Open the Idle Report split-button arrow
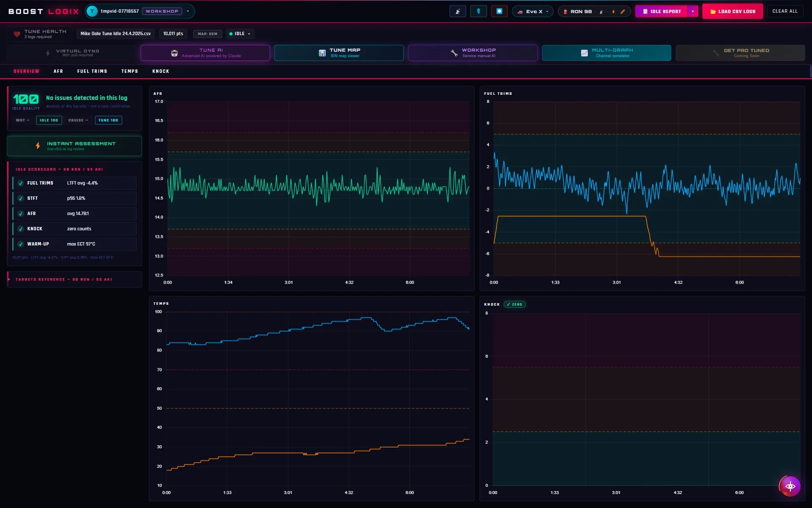Image resolution: width=812 pixels, height=508 pixels. (693, 11)
